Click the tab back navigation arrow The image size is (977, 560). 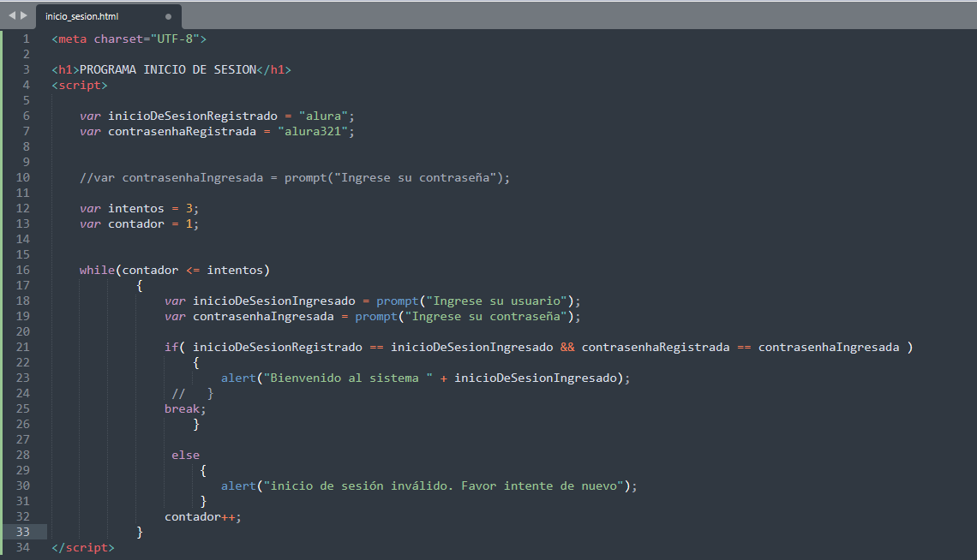pyautogui.click(x=12, y=15)
